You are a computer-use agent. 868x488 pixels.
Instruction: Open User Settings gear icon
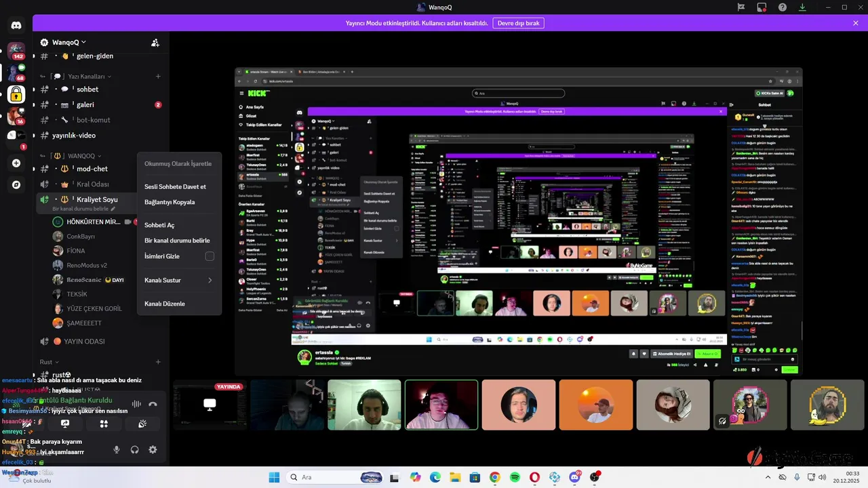[x=153, y=449]
